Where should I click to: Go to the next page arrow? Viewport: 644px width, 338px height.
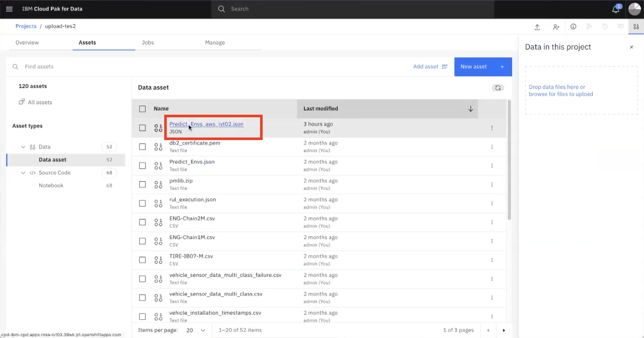504,330
